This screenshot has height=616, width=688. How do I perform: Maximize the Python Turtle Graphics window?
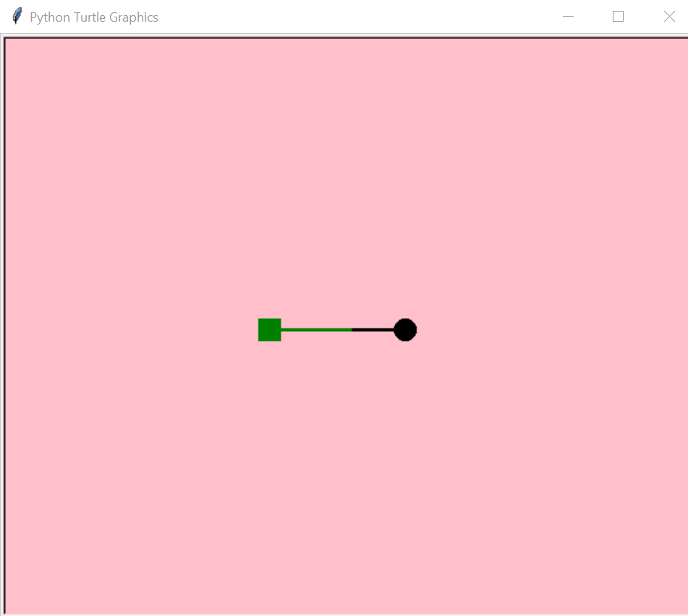[x=619, y=17]
